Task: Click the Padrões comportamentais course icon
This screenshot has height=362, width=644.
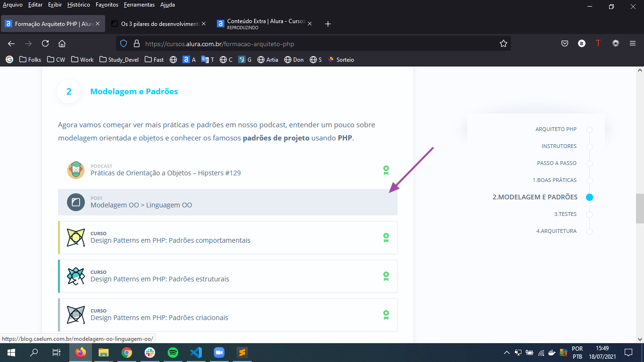Action: [76, 238]
